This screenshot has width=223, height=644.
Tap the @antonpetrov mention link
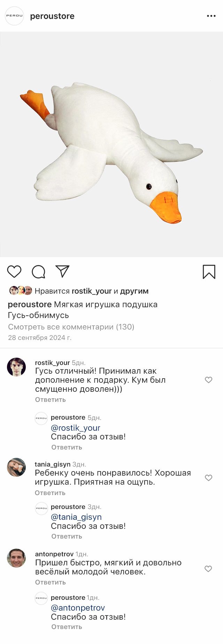[78, 608]
